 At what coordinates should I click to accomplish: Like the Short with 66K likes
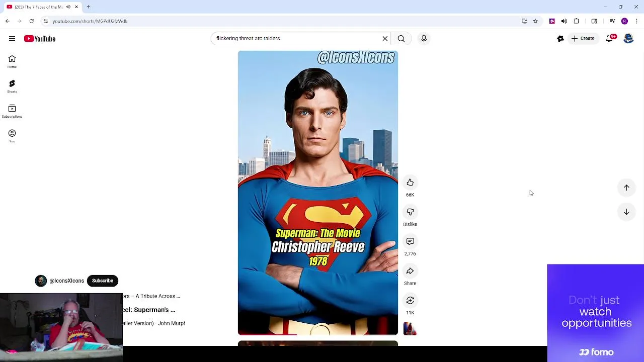coord(410,183)
